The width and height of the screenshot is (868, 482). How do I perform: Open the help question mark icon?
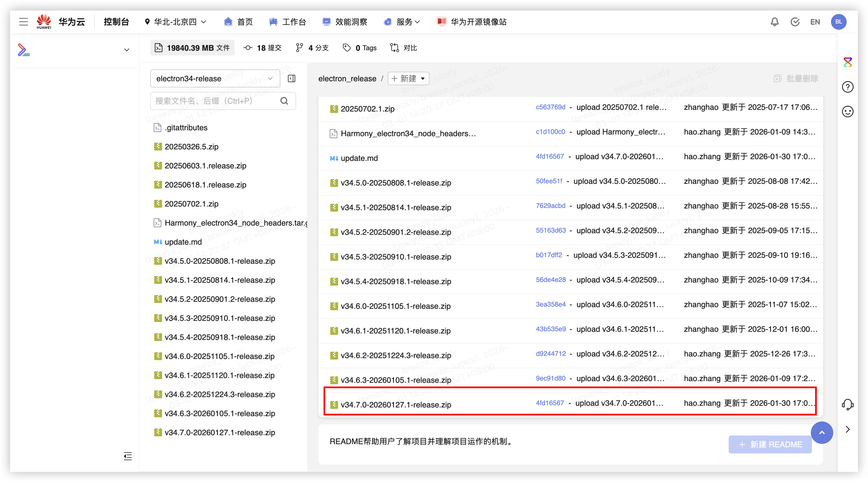pyautogui.click(x=848, y=87)
